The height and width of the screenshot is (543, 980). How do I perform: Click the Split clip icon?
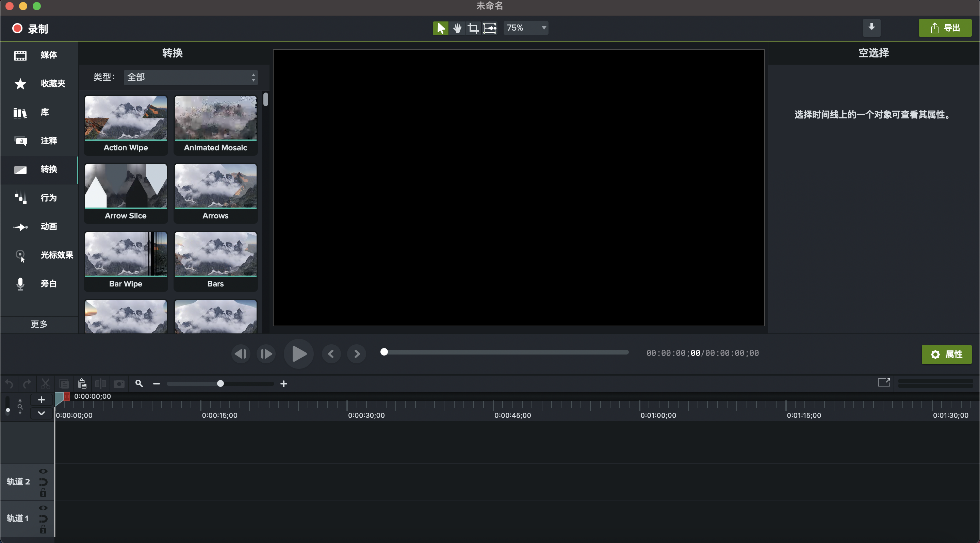tap(100, 384)
